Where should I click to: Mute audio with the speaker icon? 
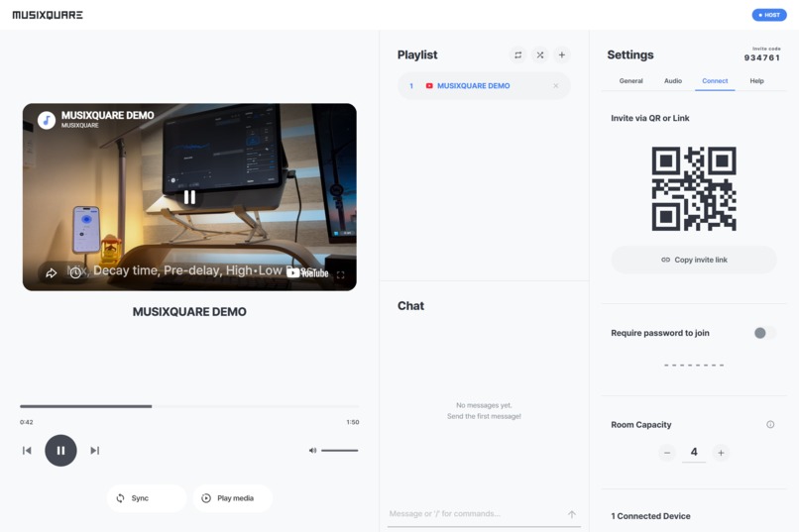[x=312, y=451]
